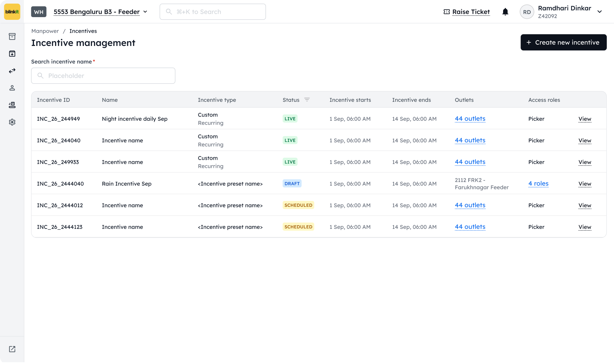
Task: Focus the ⌘+K global search field
Action: pos(213,12)
